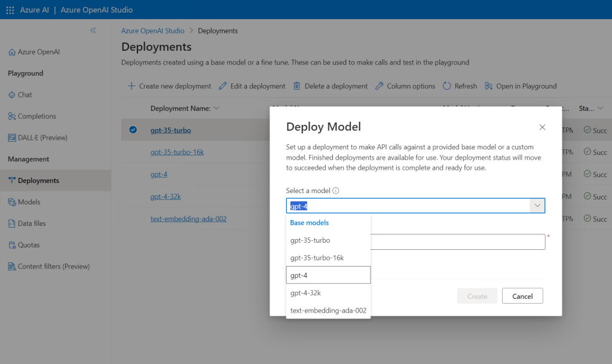Screen dimensions: 612x364
Task: Deselect the gpt-35-turbo row checkmark
Action: pyautogui.click(x=133, y=130)
